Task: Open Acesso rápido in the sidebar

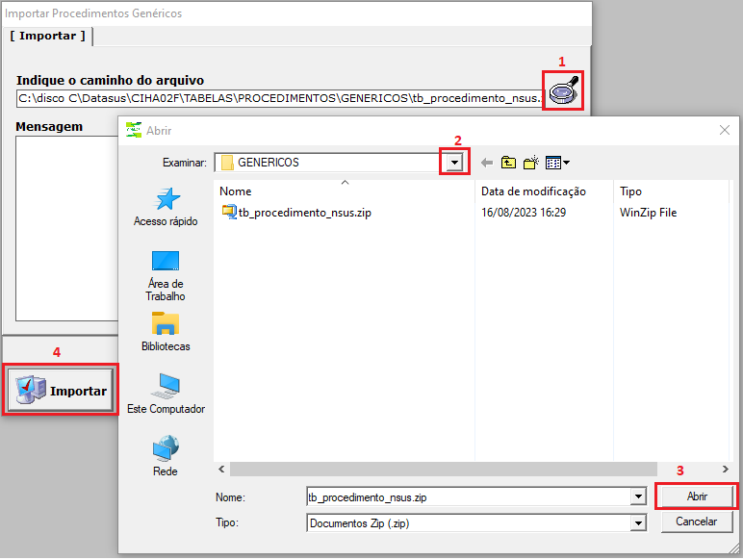Action: pyautogui.click(x=166, y=207)
